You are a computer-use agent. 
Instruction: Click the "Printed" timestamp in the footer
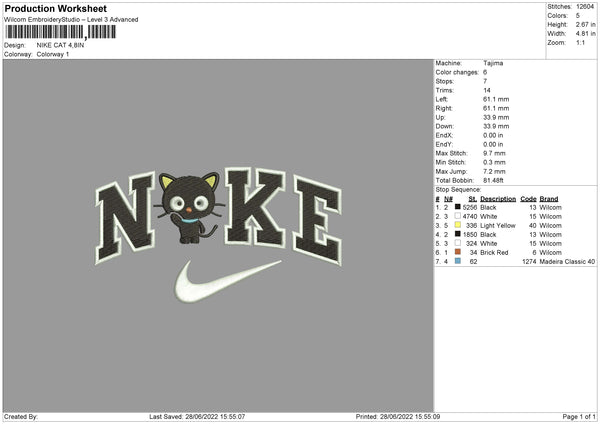click(x=398, y=416)
